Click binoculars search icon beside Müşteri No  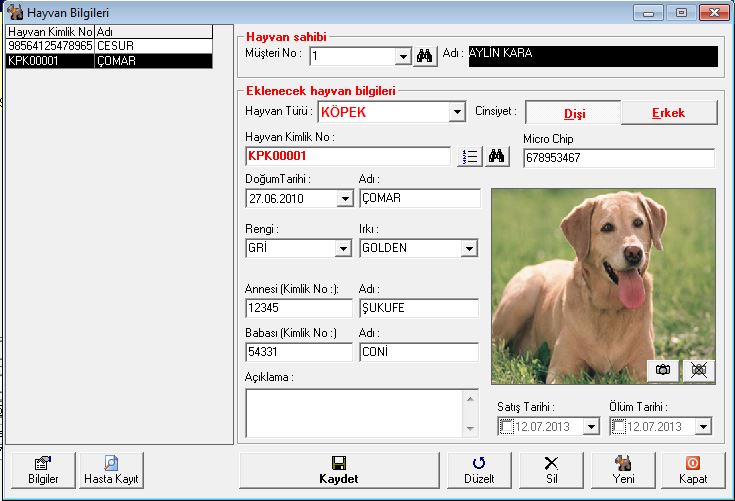(425, 56)
